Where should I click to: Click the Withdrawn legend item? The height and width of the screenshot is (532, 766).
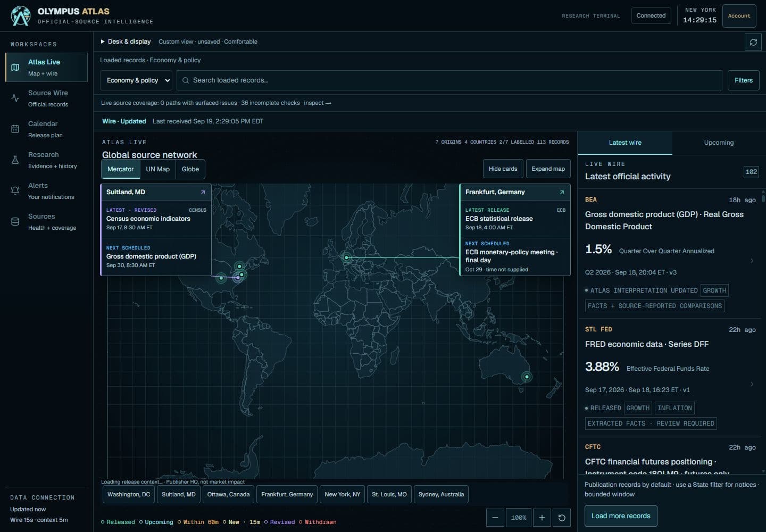[x=318, y=522]
